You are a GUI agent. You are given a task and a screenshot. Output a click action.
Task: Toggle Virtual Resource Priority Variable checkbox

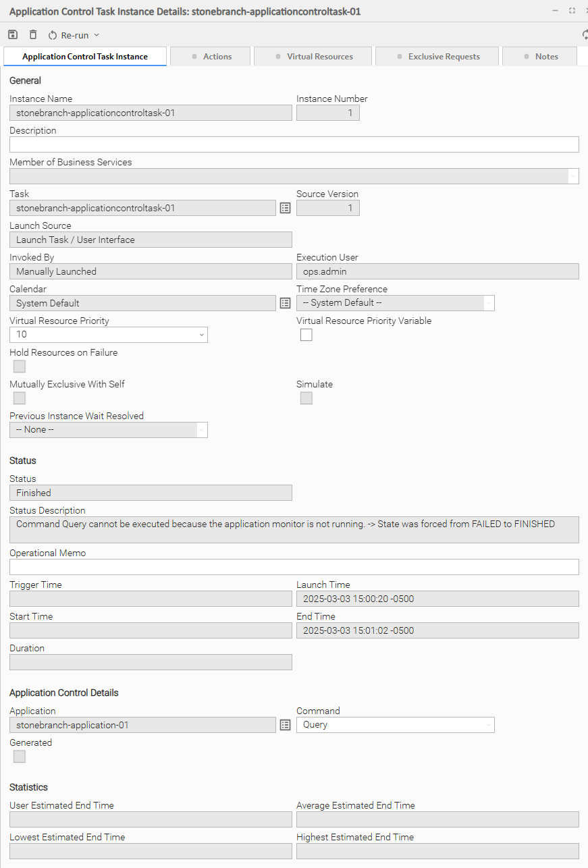pos(306,335)
